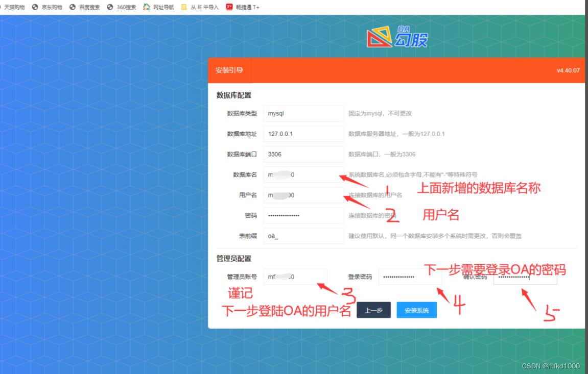Screen dimensions: 588x374
Task: Click the 安装系统 button
Action: 416,310
